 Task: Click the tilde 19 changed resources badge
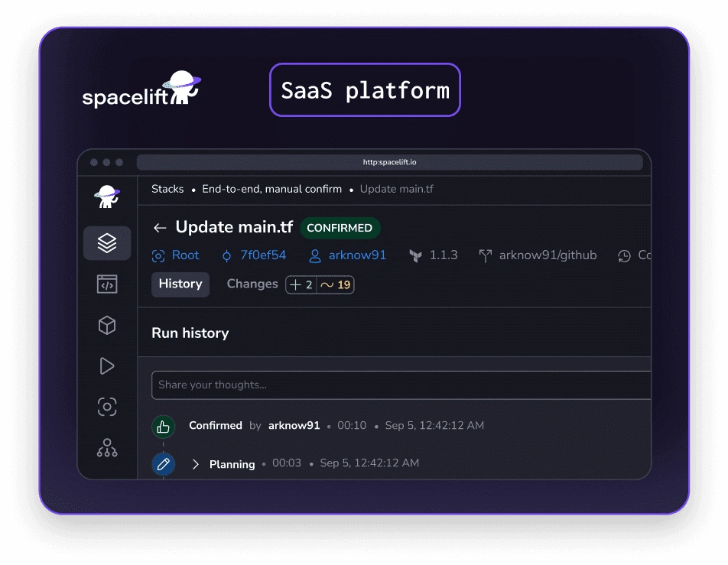[335, 284]
